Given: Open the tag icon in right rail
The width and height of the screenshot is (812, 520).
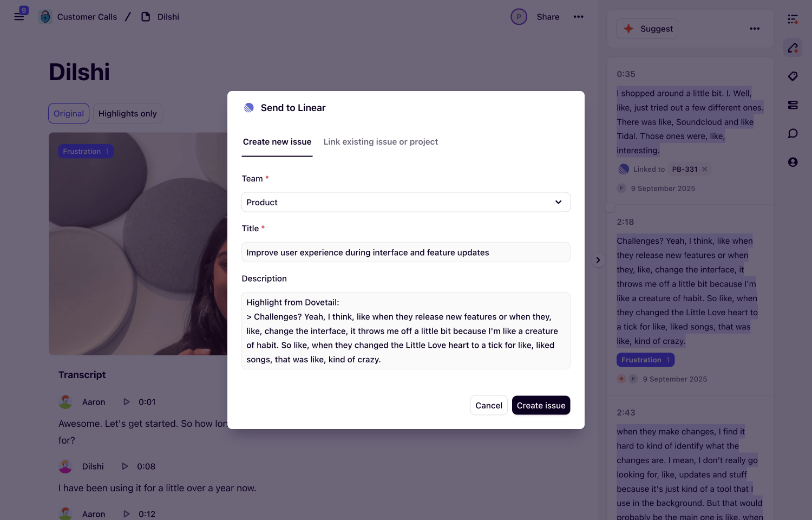Looking at the screenshot, I should 793,76.
